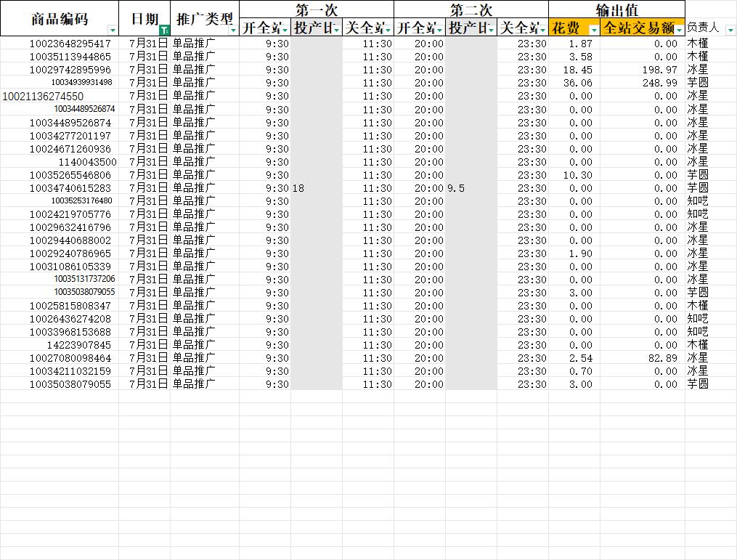Open 投产比 filter under 第二次

coord(491,31)
